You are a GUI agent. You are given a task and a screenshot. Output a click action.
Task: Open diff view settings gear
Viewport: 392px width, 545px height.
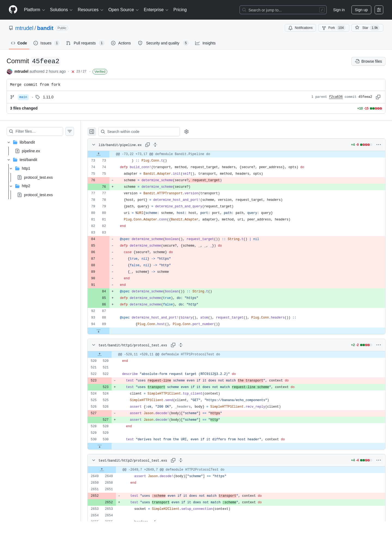pos(186,132)
